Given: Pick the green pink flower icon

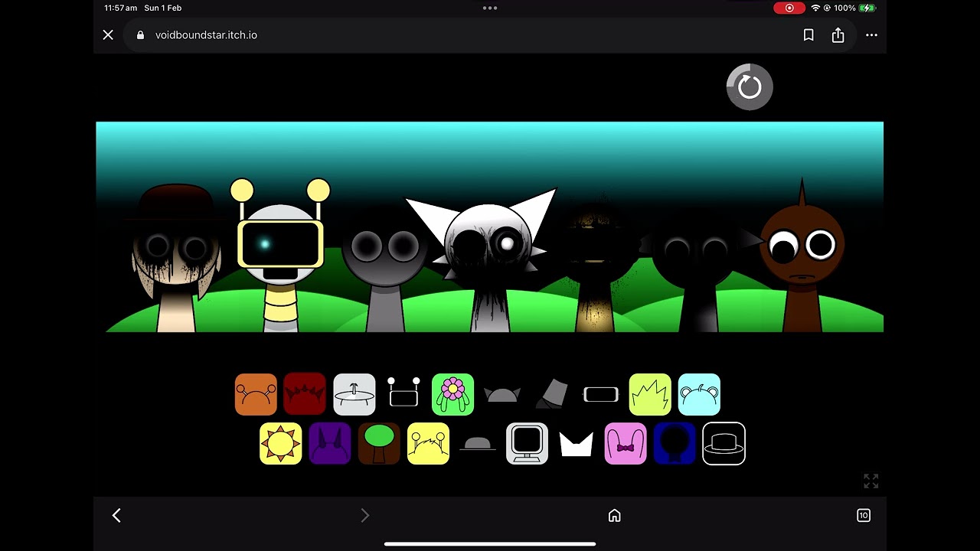Looking at the screenshot, I should click(x=452, y=394).
